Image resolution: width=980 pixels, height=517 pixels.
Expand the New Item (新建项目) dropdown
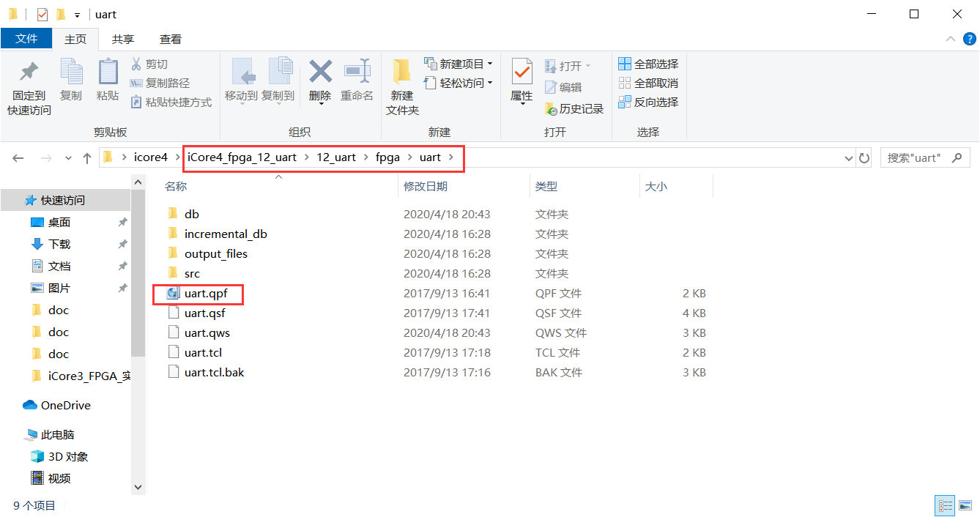tap(490, 64)
